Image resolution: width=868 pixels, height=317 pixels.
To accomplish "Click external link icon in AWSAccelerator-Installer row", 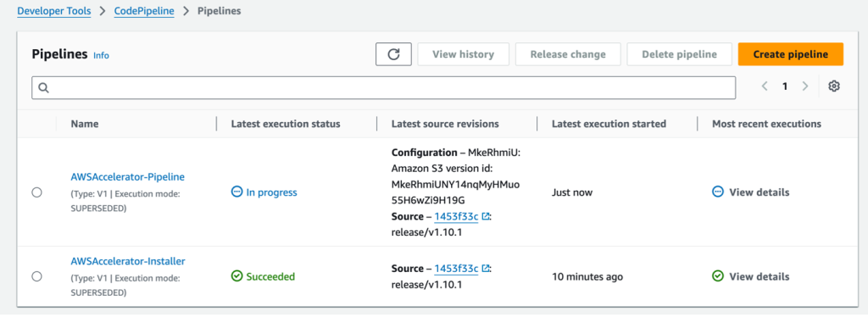I will click(486, 269).
